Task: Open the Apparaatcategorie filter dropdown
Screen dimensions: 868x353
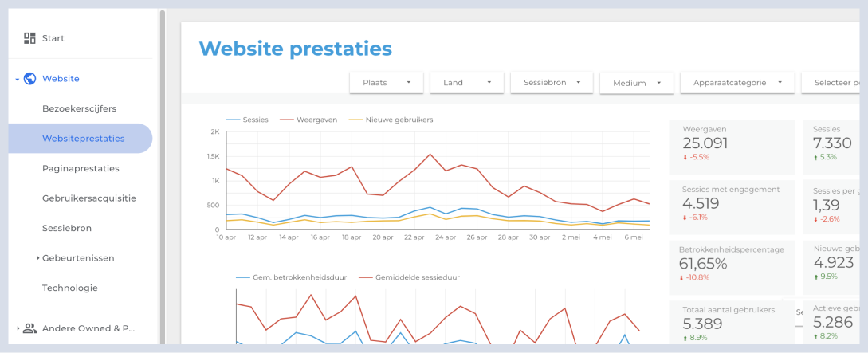Action: pos(736,82)
